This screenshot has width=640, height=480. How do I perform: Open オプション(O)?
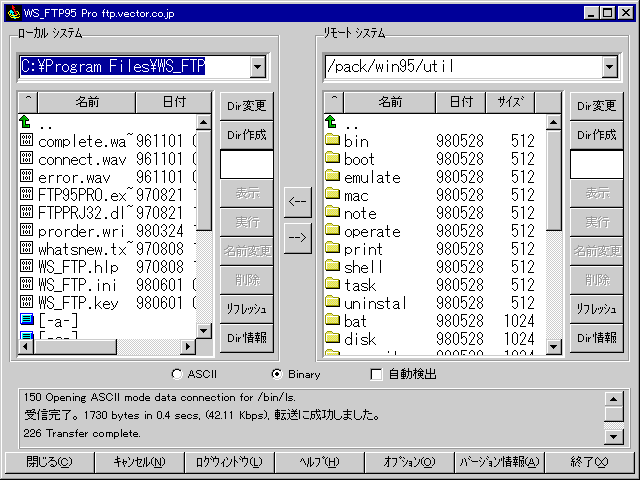click(409, 462)
